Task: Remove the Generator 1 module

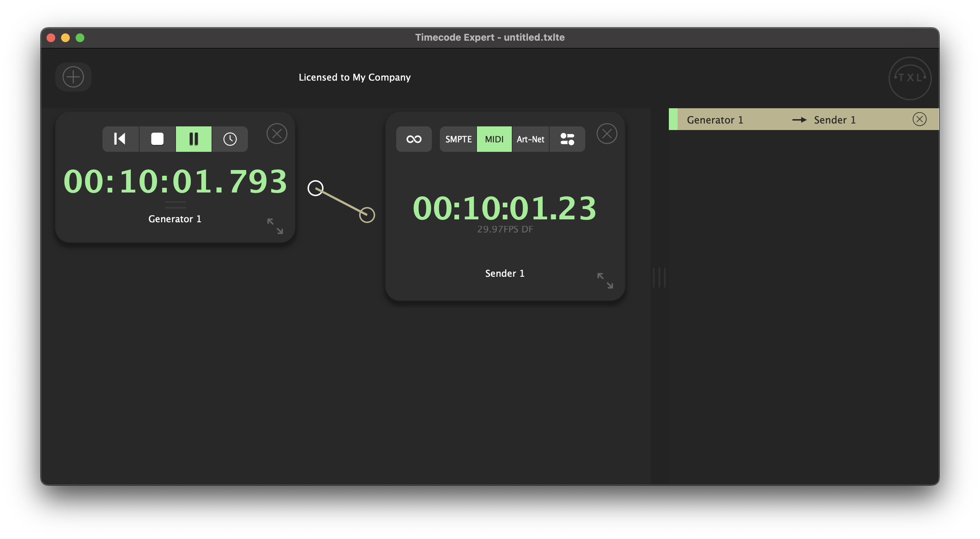Action: 277,134
